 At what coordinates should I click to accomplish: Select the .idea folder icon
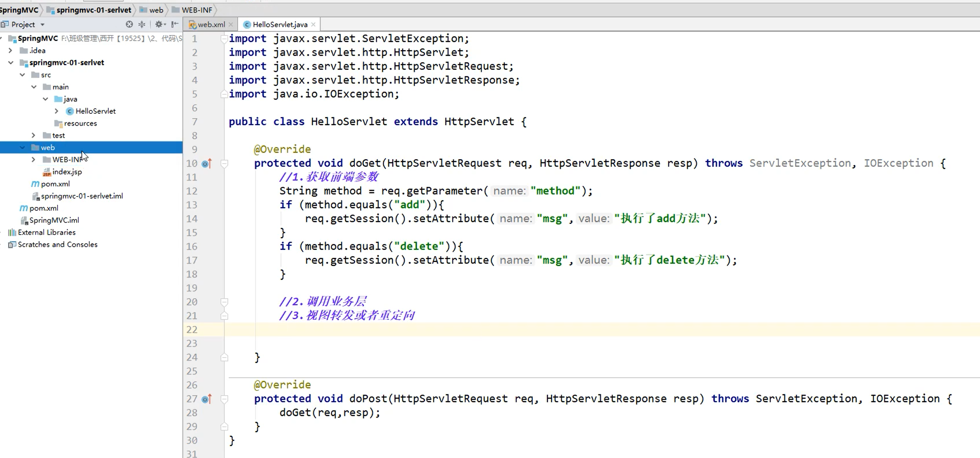point(24,51)
